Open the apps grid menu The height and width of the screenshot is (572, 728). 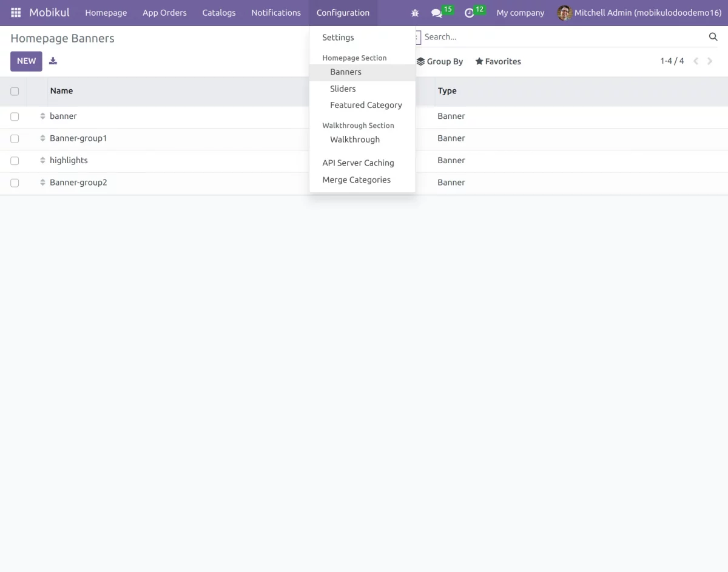click(x=15, y=12)
